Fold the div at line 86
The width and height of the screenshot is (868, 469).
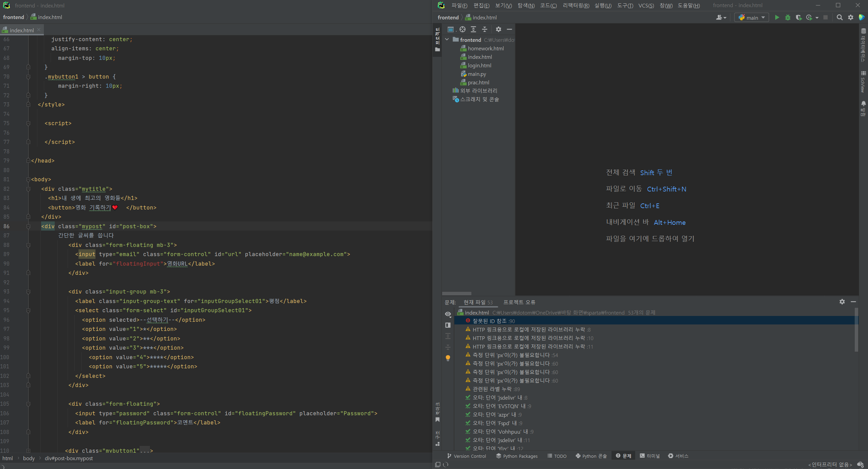click(x=28, y=226)
